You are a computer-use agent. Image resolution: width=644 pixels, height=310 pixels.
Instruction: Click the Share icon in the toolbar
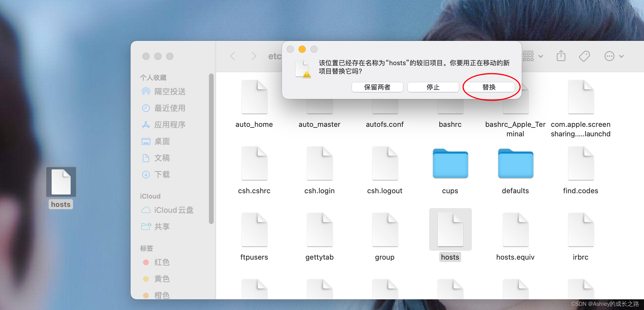click(561, 56)
